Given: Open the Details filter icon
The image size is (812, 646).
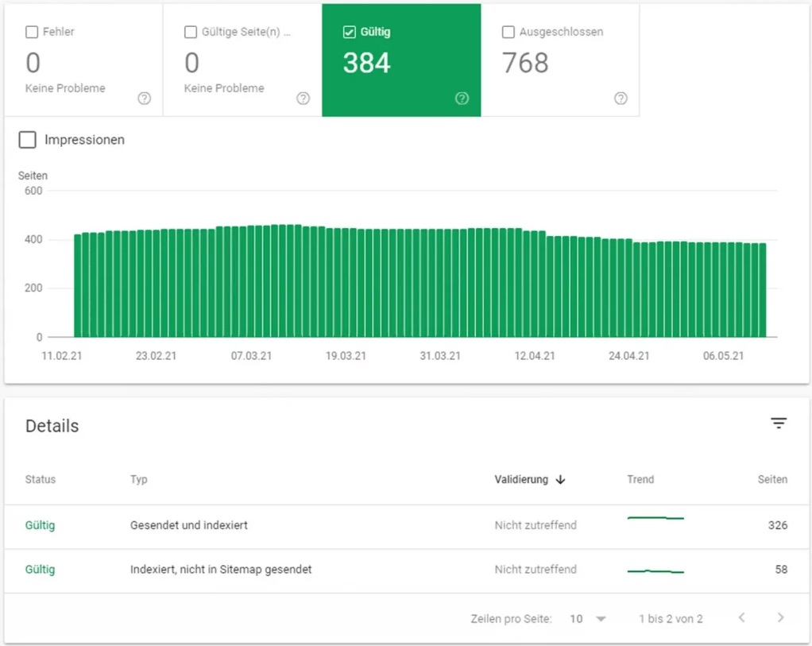Looking at the screenshot, I should [779, 424].
